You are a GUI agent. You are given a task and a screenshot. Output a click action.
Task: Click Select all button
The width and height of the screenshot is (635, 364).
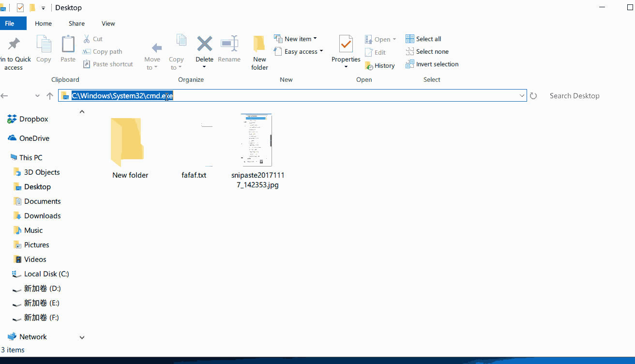click(423, 39)
